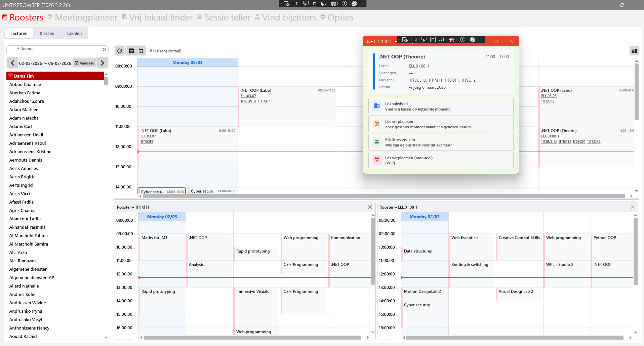Image resolution: width=644 pixels, height=346 pixels.
Task: Click the Bijzitters zoeken people icon
Action: coord(377,142)
